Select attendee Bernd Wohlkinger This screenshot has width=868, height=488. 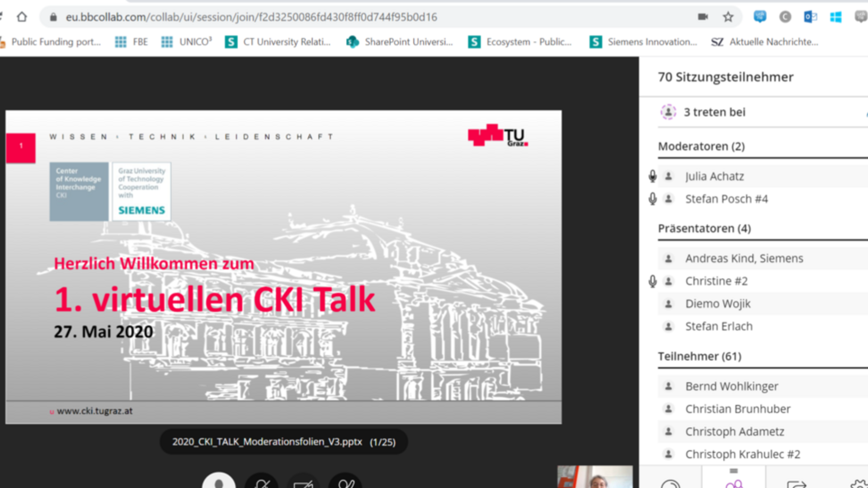click(731, 386)
